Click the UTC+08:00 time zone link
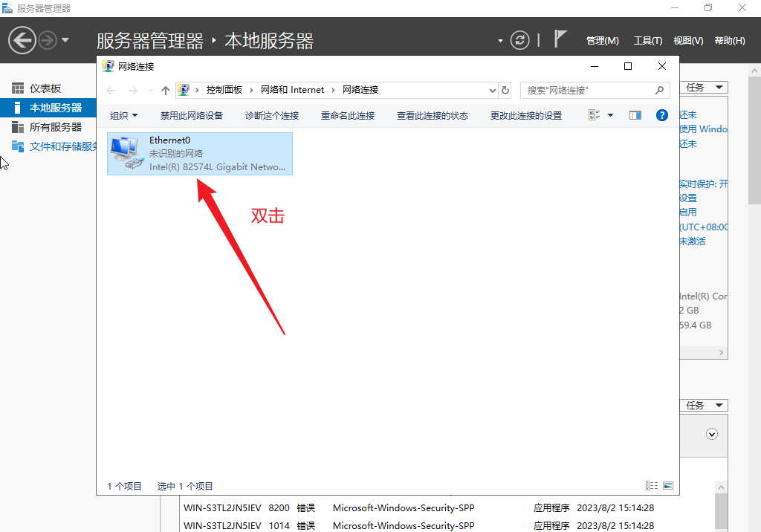The width and height of the screenshot is (761, 532). point(704,227)
